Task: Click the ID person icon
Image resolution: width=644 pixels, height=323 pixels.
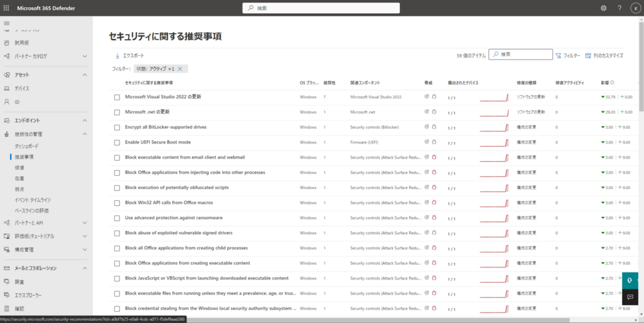Action: point(7,102)
